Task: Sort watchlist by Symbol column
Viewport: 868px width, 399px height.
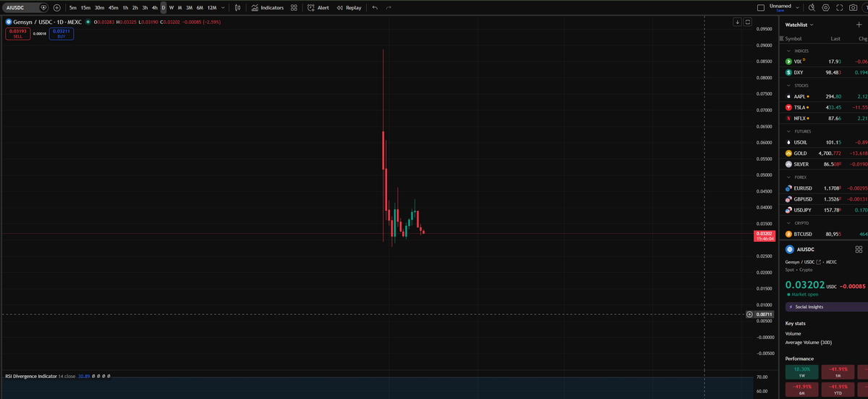Action: 793,38
